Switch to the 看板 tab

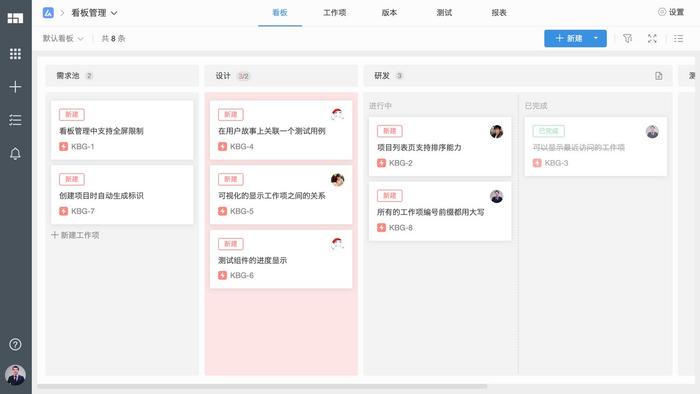[280, 12]
